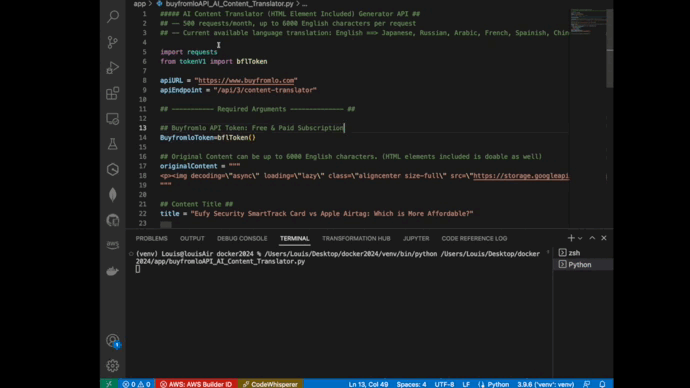Open the AWS Toolkit view
The height and width of the screenshot is (388, 690).
click(x=113, y=245)
